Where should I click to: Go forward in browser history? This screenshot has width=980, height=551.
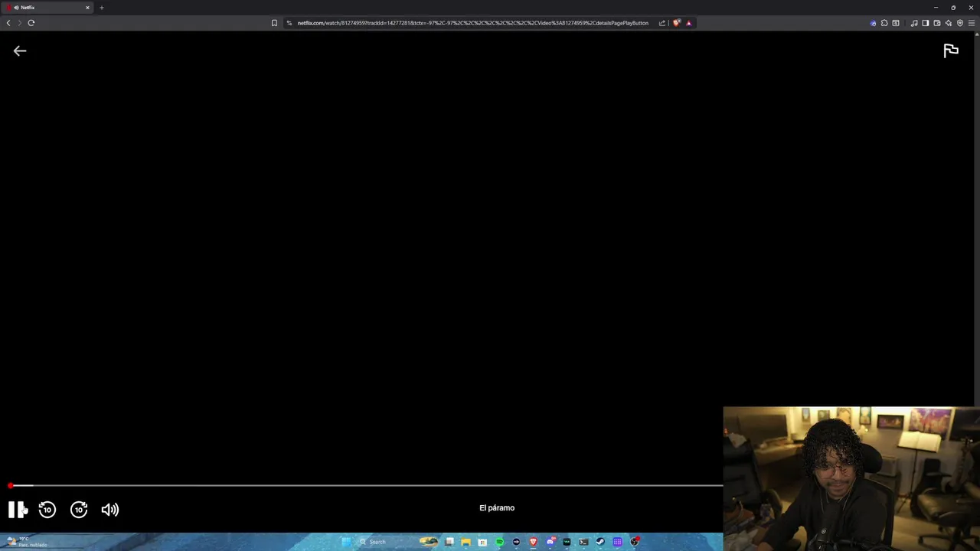20,23
